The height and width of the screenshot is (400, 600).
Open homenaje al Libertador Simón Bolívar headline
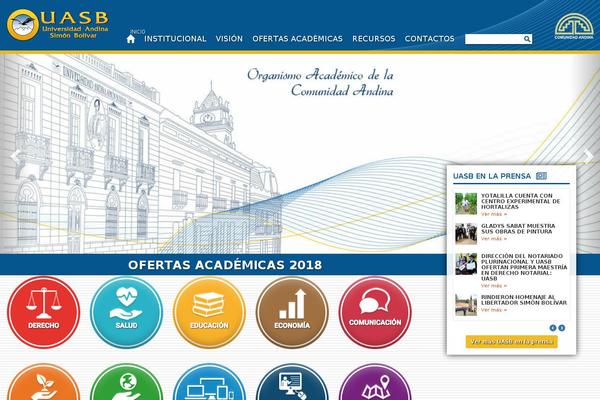[524, 300]
